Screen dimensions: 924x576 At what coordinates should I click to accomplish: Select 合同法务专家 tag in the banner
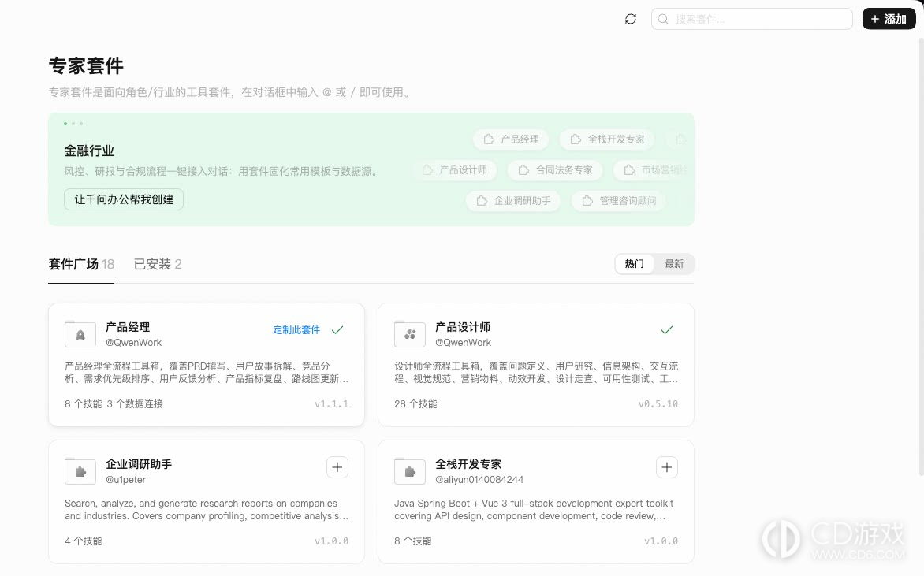[555, 170]
